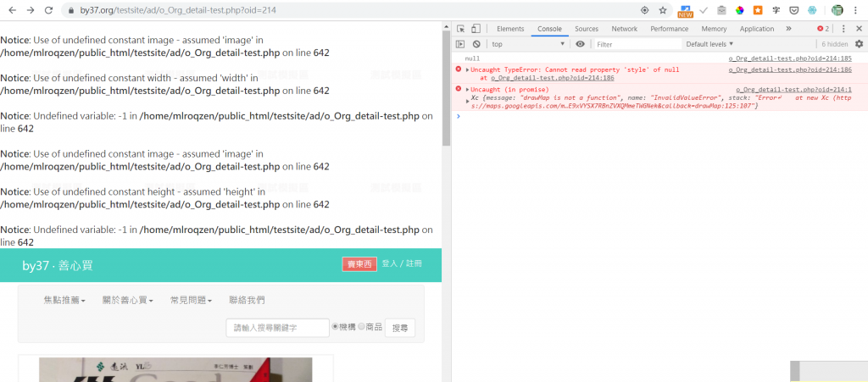
Task: Open the Default levels dropdown
Action: (x=709, y=44)
